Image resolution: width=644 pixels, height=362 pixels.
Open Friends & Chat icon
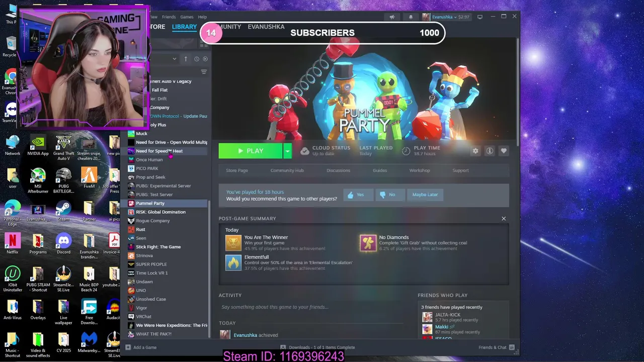512,347
